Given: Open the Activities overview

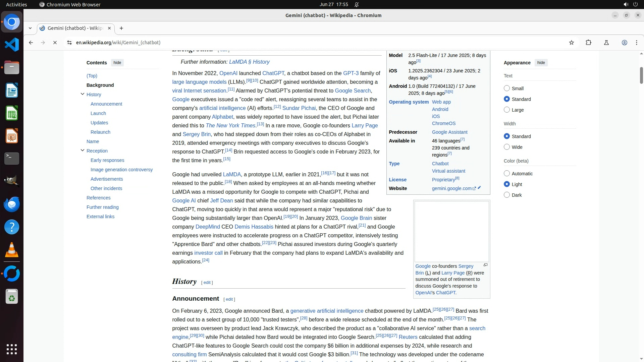Looking at the screenshot, I should pos(16,4).
